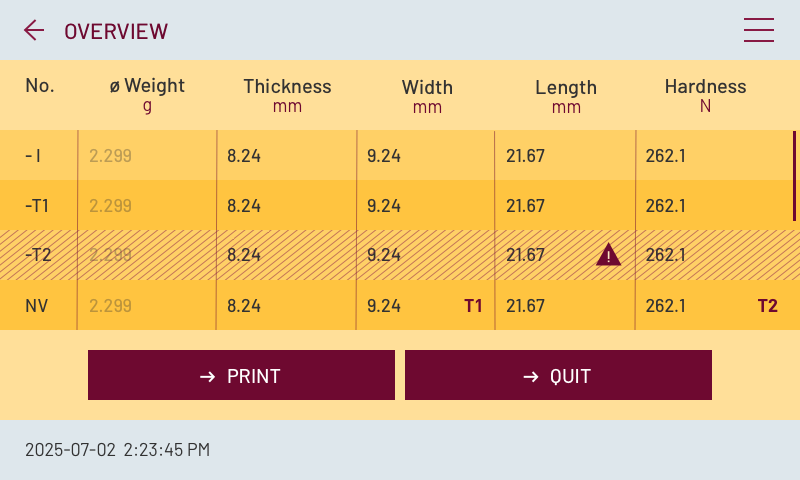The height and width of the screenshot is (480, 800).
Task: Select the NV row label
Action: (x=37, y=306)
